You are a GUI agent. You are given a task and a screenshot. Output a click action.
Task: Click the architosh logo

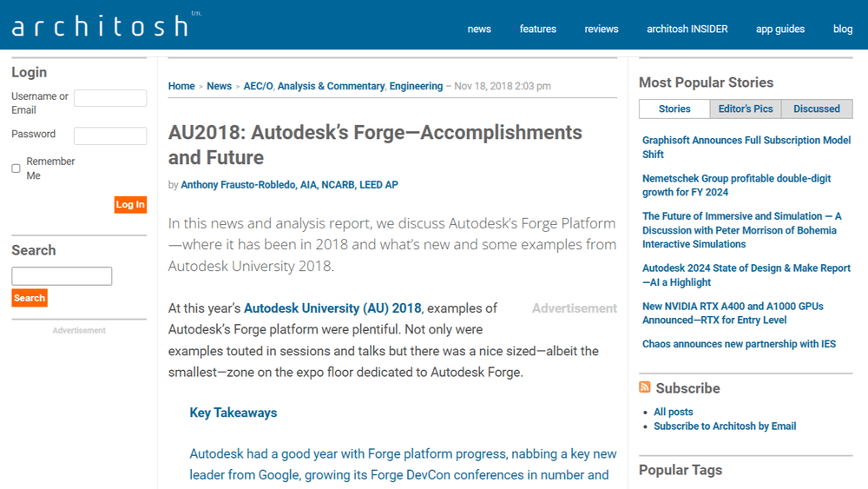pyautogui.click(x=107, y=24)
